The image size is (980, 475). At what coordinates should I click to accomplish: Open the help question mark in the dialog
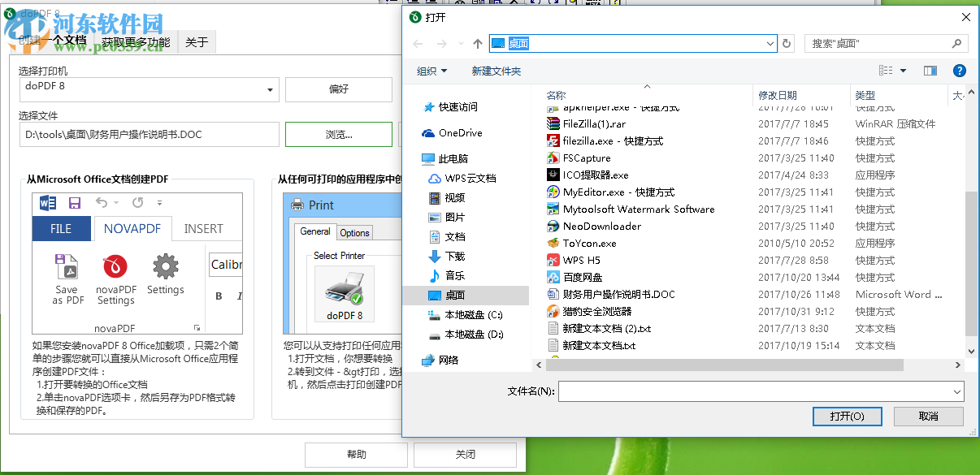[960, 70]
